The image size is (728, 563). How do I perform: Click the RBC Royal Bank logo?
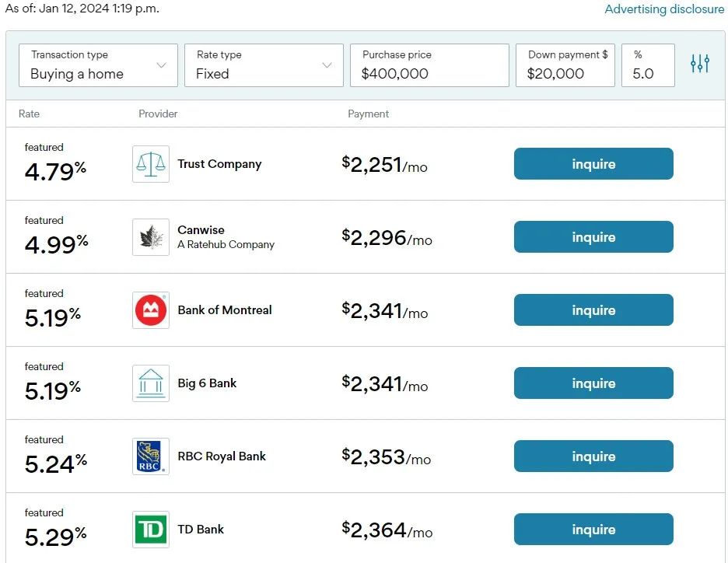[x=151, y=456]
